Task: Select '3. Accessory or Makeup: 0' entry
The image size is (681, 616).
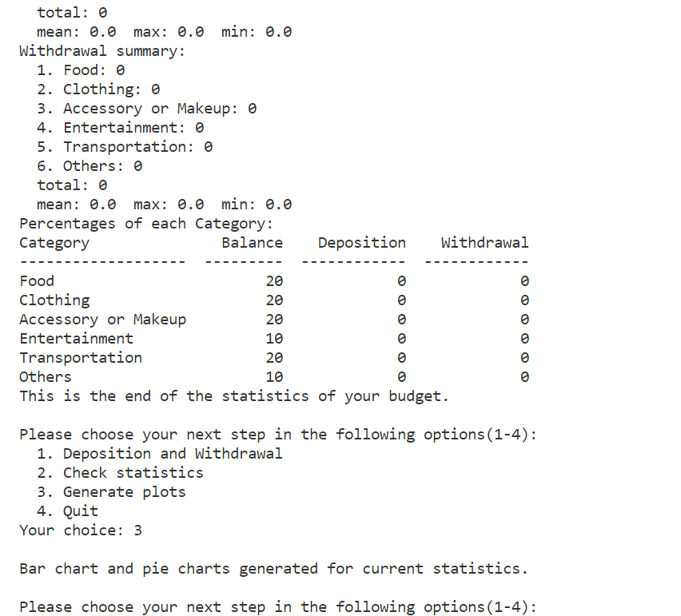Action: click(x=147, y=109)
